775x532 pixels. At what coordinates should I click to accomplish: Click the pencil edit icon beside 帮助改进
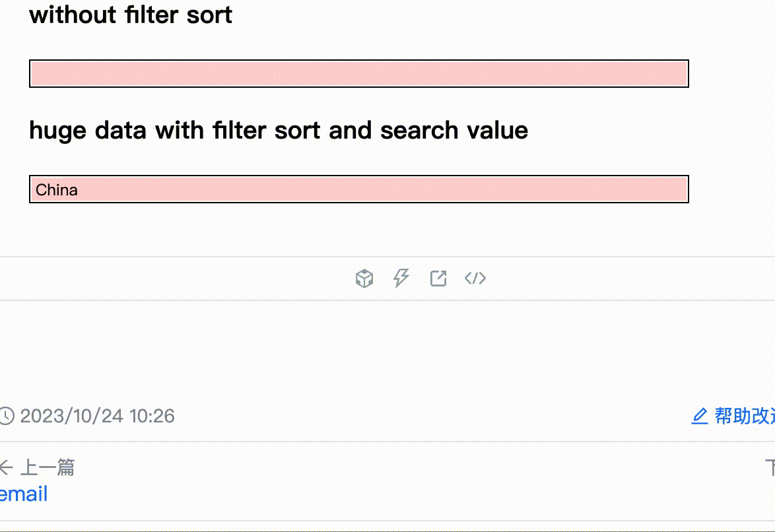point(699,416)
